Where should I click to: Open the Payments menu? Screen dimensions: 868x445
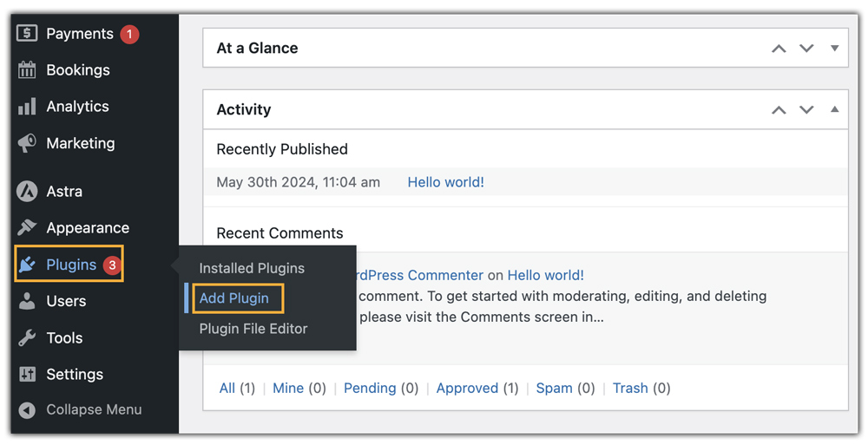coord(80,34)
